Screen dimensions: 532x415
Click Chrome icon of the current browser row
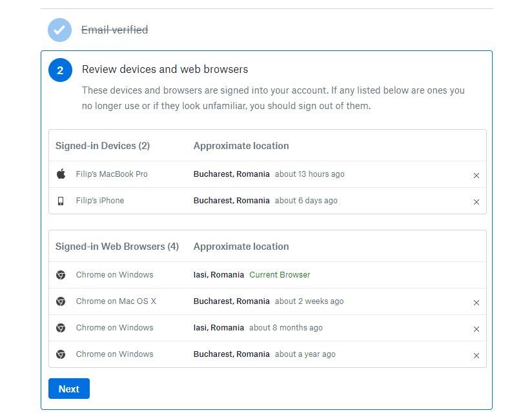point(61,275)
